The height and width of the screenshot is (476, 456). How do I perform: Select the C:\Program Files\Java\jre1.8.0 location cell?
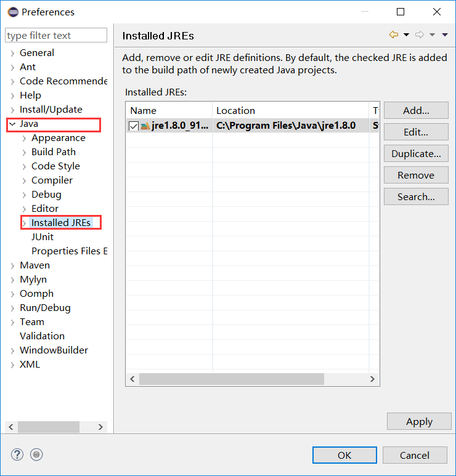(x=290, y=126)
